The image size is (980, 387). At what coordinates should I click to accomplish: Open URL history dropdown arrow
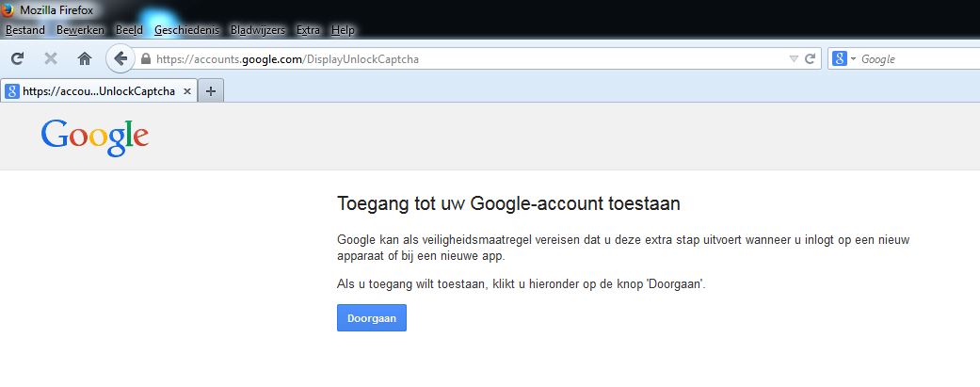(794, 58)
